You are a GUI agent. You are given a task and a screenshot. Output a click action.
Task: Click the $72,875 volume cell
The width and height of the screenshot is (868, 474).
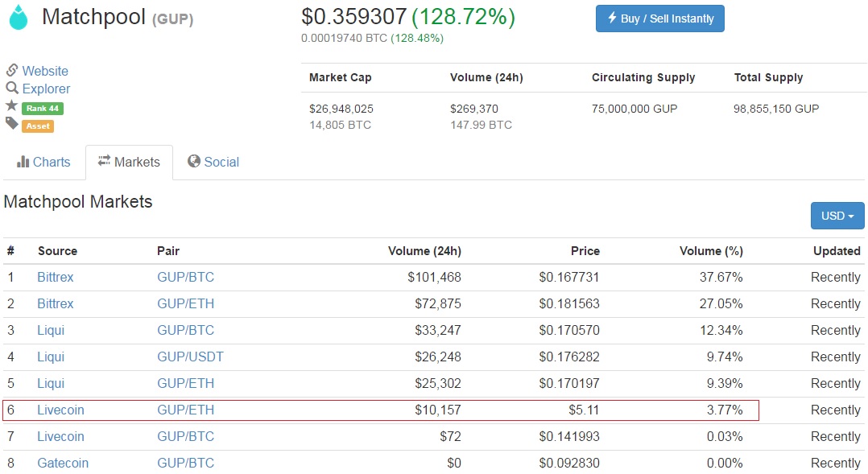pyautogui.click(x=438, y=303)
